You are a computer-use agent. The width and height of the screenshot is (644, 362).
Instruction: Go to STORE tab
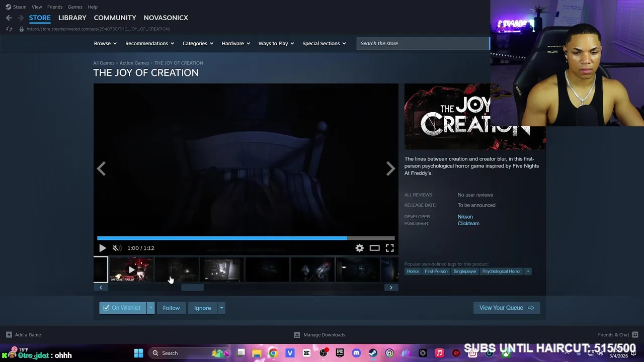(40, 18)
